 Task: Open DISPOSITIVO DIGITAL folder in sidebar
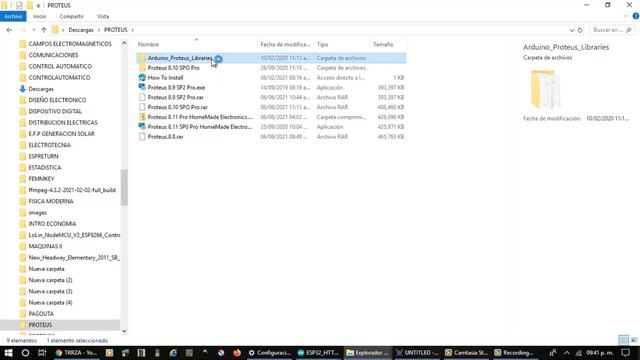coord(55,111)
